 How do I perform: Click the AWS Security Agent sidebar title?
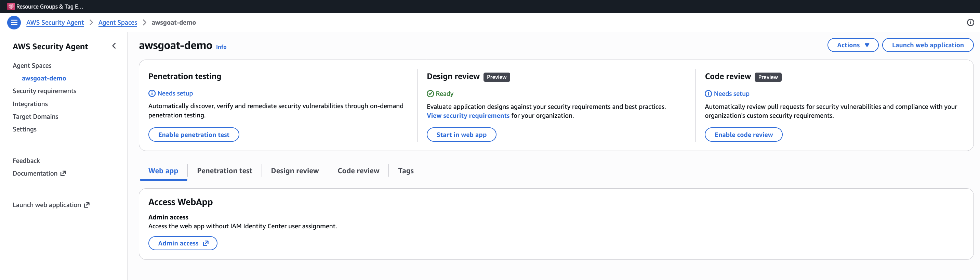point(50,47)
